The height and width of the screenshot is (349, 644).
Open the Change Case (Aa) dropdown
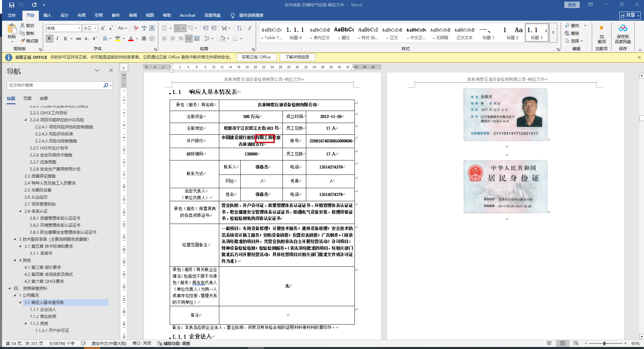(x=123, y=28)
